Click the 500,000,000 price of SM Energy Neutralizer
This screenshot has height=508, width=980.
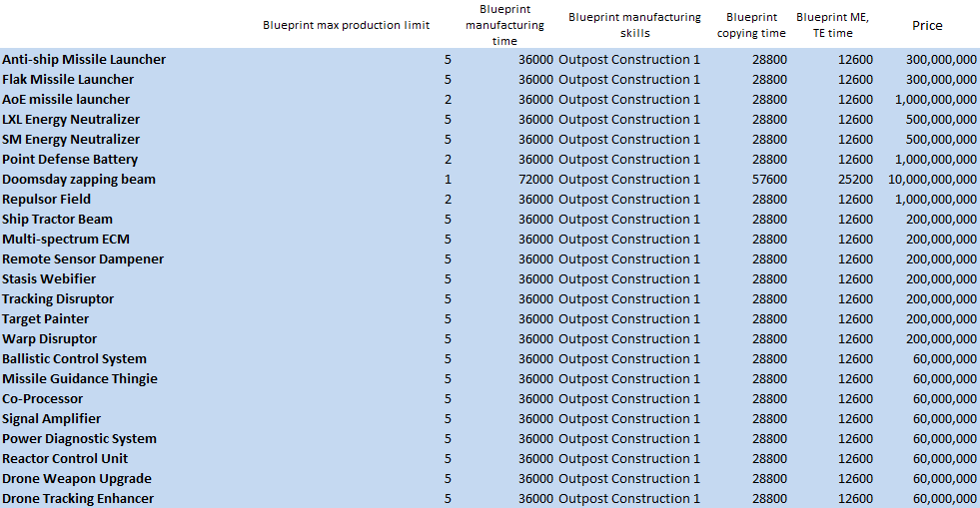tap(941, 139)
